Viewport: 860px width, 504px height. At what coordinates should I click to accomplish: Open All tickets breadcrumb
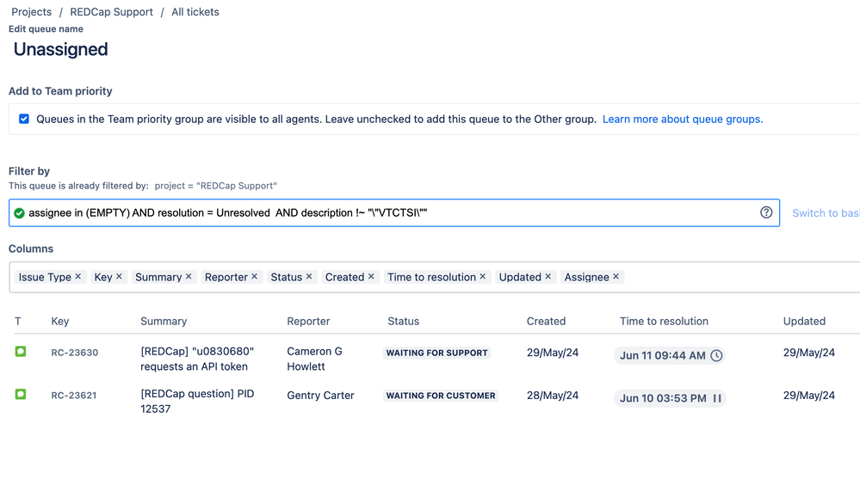[195, 11]
